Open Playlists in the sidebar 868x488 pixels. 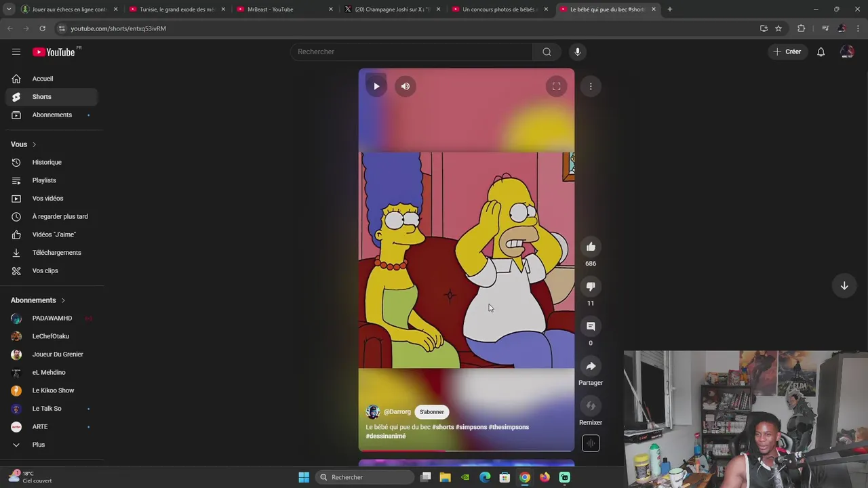pyautogui.click(x=52, y=180)
